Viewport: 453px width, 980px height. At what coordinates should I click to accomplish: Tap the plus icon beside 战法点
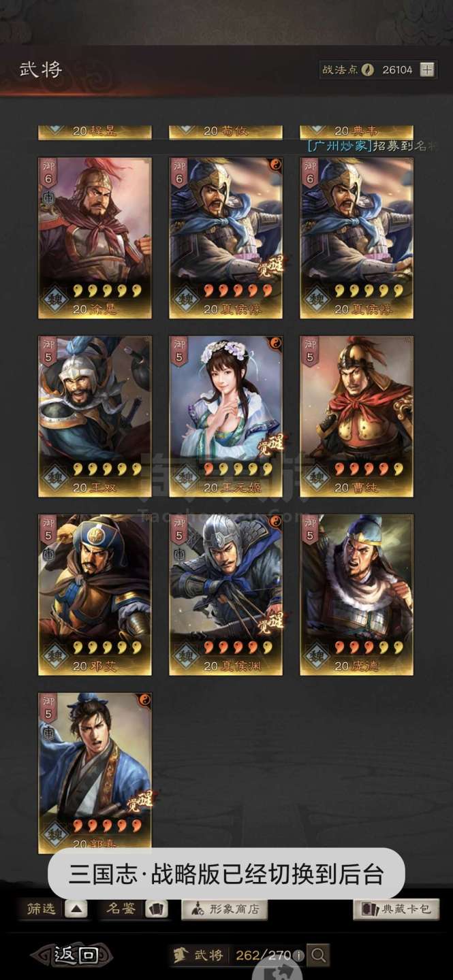pos(427,69)
